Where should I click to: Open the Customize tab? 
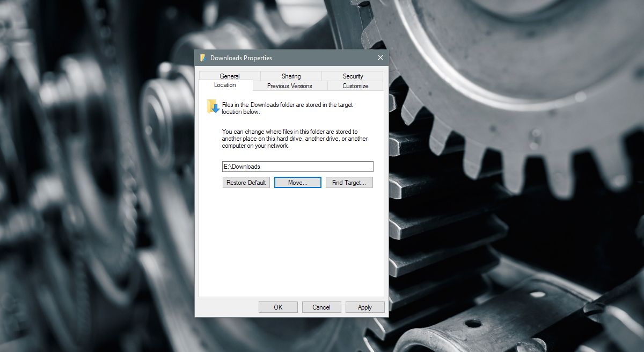[x=355, y=85]
